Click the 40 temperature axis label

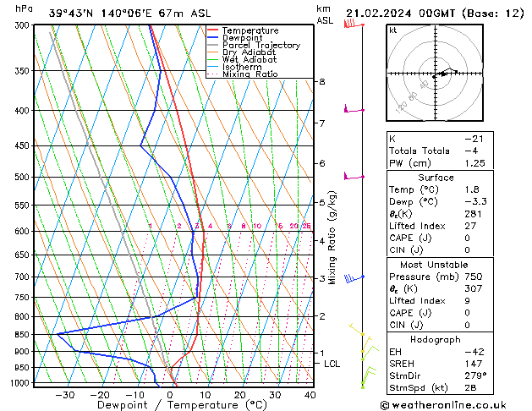tap(310, 395)
